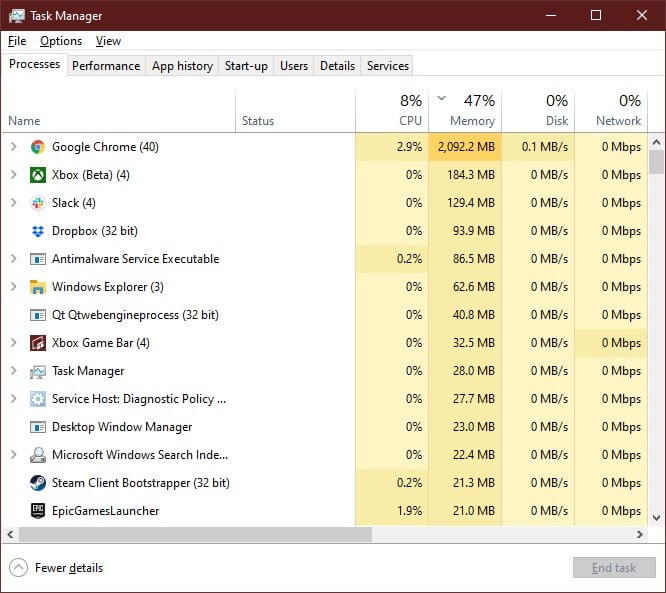Click the Xbox Game Bar icon
Image resolution: width=666 pixels, height=593 pixels.
tap(38, 343)
